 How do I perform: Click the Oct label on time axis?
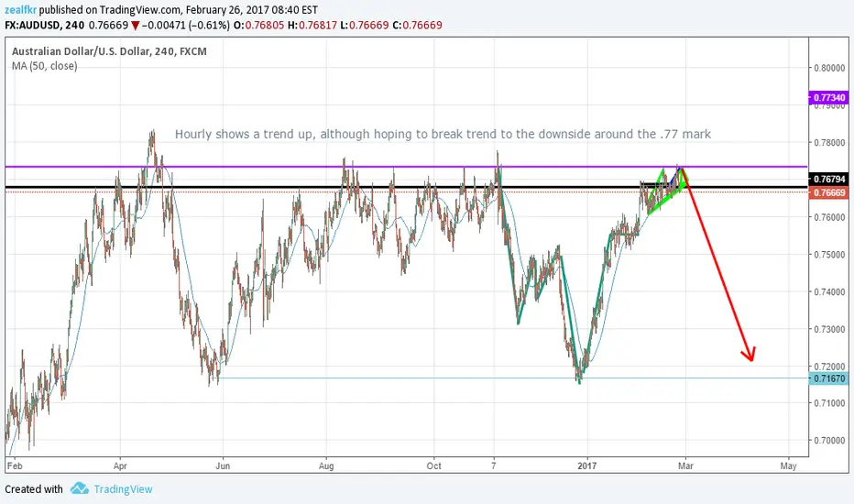[x=434, y=466]
